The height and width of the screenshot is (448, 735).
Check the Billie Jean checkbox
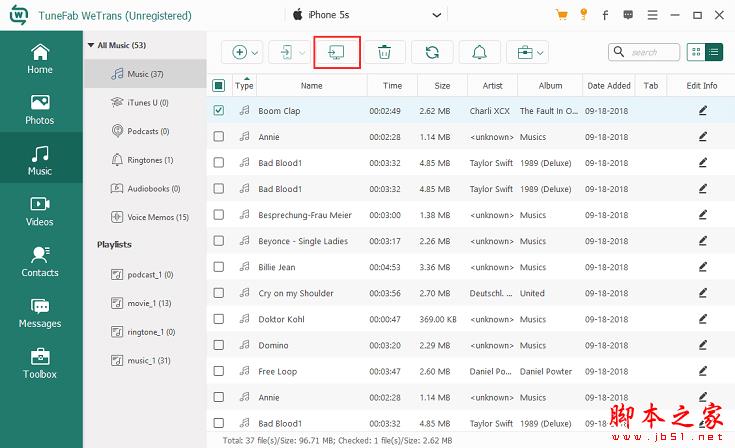coord(218,267)
